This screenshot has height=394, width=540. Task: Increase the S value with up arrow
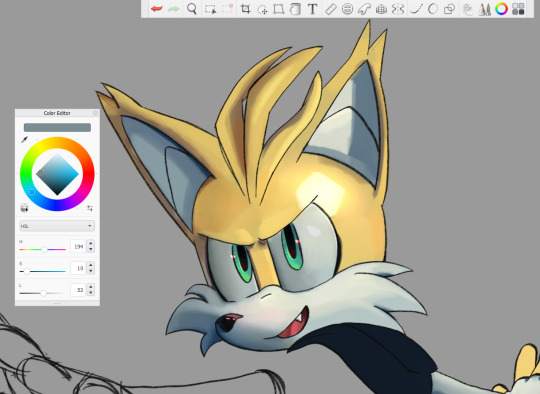click(x=91, y=265)
